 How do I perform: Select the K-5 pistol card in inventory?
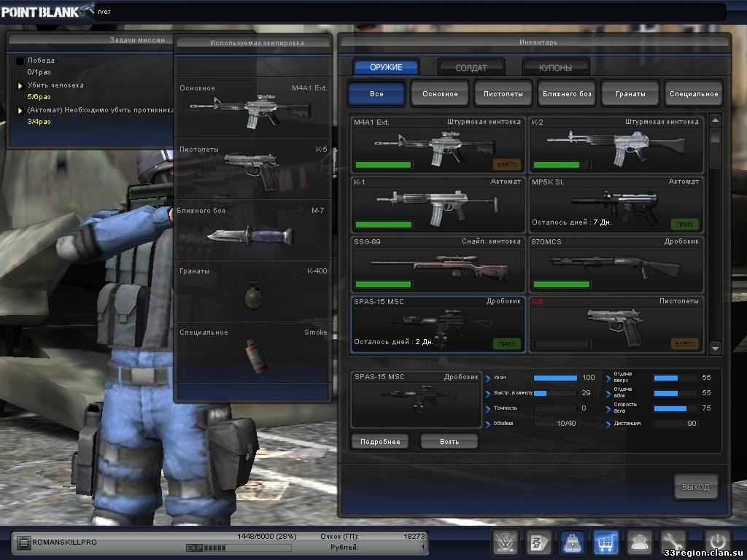pos(616,324)
